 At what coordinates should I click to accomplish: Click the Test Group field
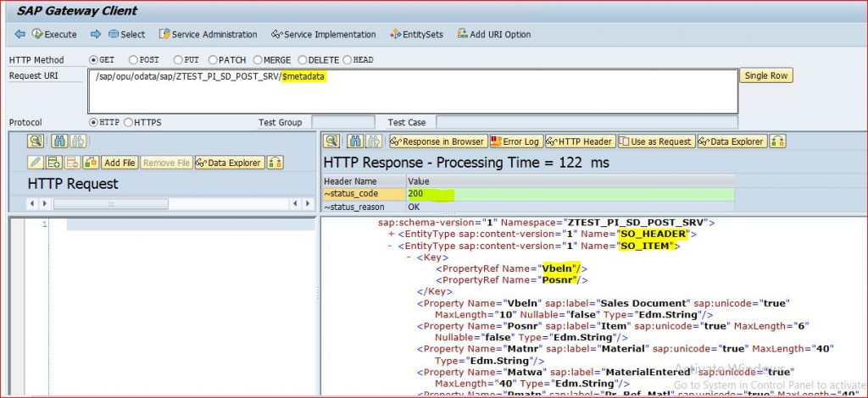[343, 123]
